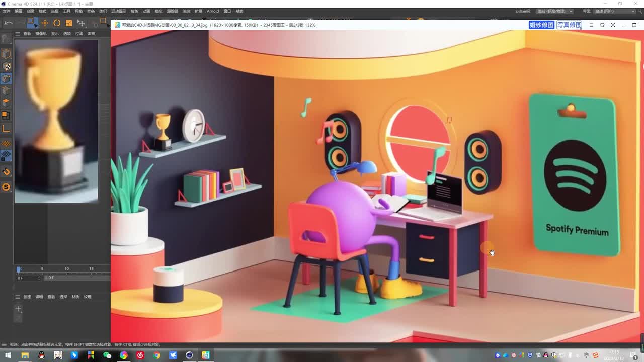Open the Arnold menu

coord(213,11)
